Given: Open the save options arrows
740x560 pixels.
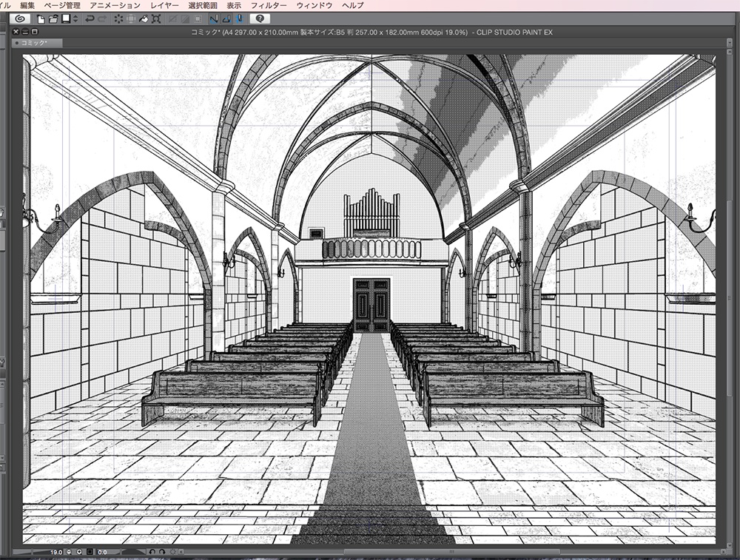Looking at the screenshot, I should [75, 19].
